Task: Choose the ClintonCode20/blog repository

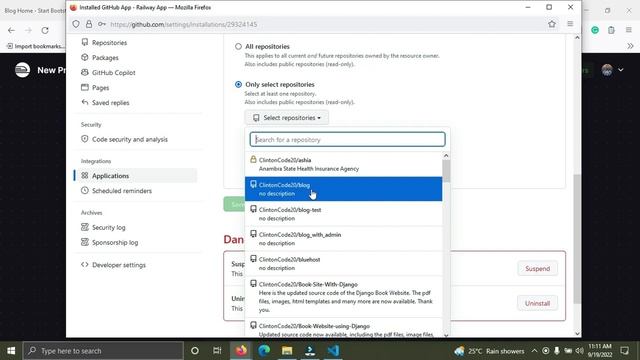Action: tap(343, 189)
